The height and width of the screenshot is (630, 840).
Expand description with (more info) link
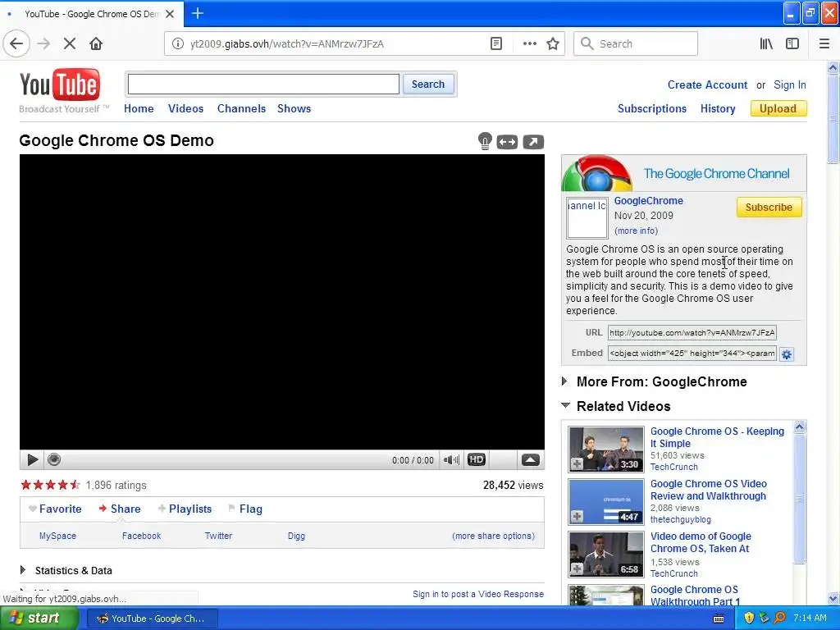[x=636, y=231]
